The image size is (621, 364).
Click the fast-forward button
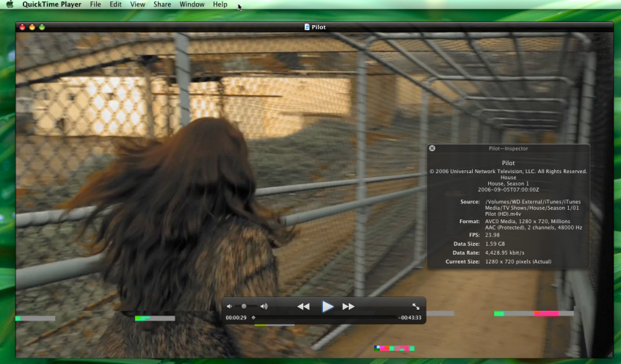(x=349, y=307)
